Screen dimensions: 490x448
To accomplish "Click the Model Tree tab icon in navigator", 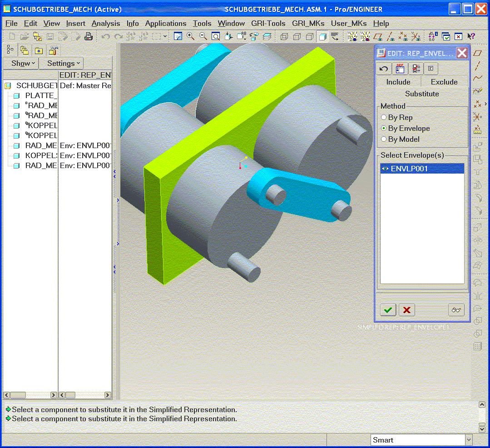I will [x=10, y=50].
